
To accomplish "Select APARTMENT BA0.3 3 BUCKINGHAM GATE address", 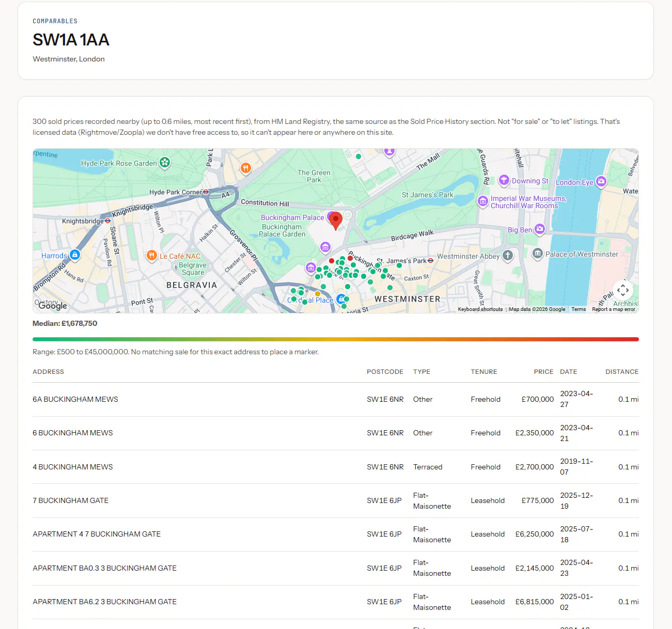I will 105,568.
